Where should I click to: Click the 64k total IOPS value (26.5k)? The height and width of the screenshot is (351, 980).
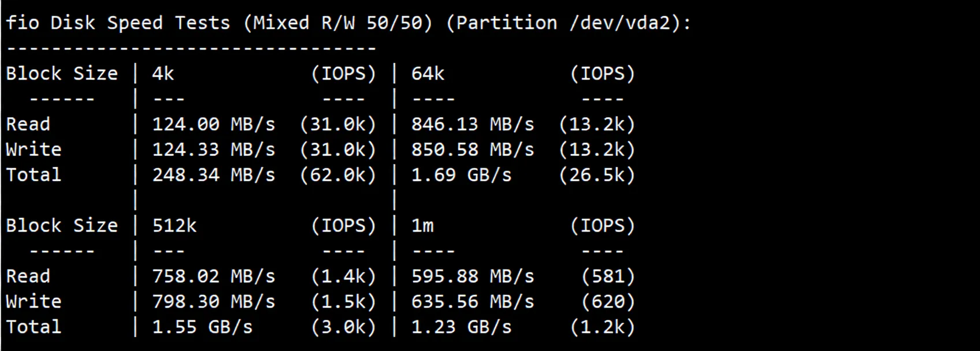tap(597, 175)
